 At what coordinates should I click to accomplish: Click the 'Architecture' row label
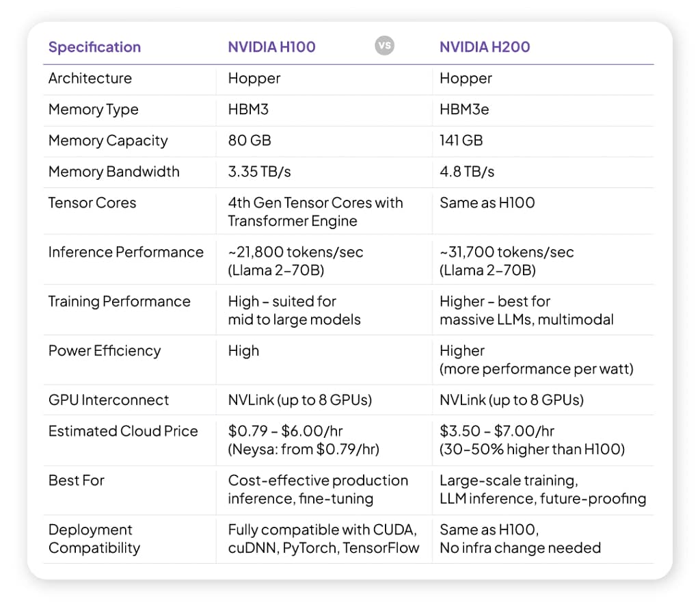point(90,78)
